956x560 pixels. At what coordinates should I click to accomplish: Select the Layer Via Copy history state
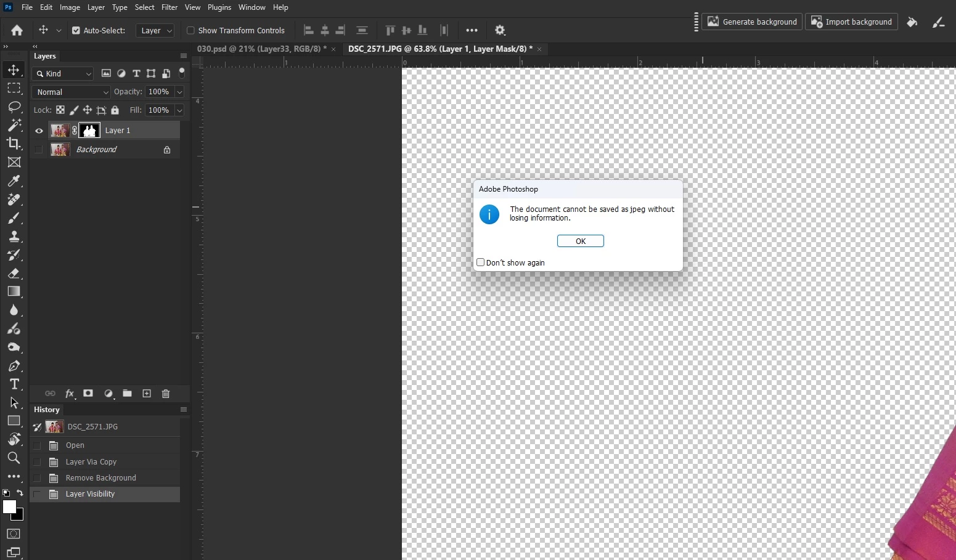pos(105,462)
